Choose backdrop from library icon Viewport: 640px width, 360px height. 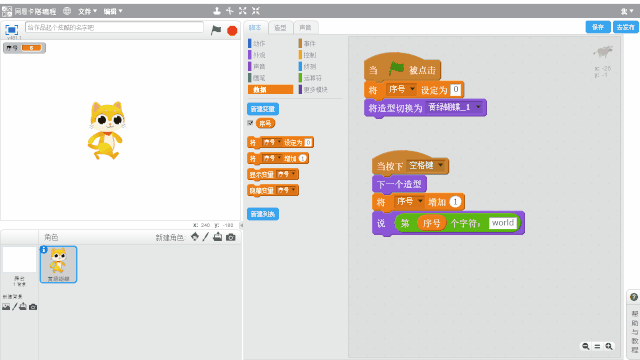[x=6, y=307]
